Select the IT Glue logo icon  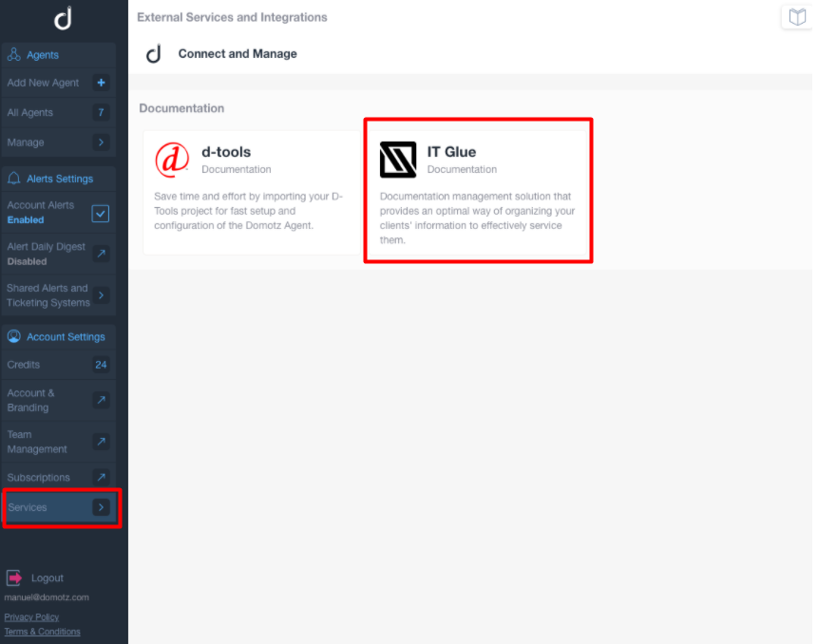[x=397, y=160]
